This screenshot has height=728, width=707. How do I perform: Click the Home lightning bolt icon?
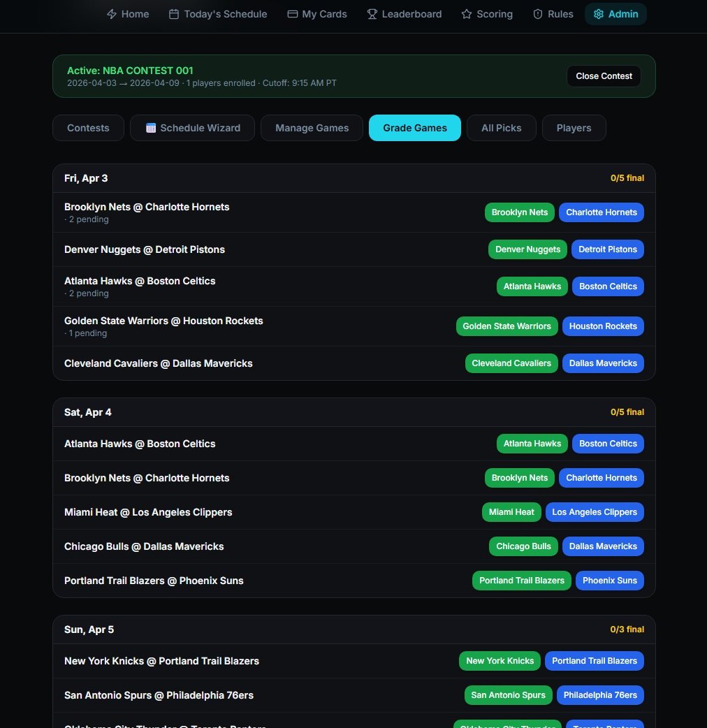click(112, 14)
